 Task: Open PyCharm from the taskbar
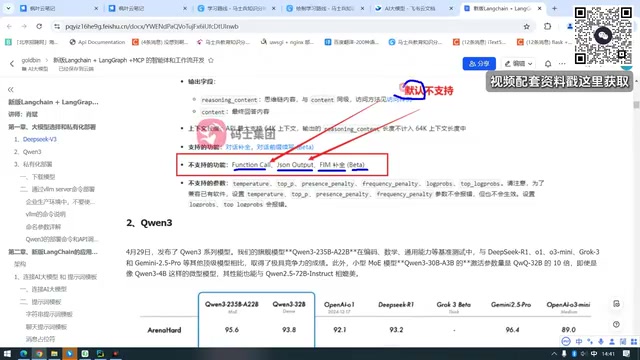pyautogui.click(x=100, y=353)
